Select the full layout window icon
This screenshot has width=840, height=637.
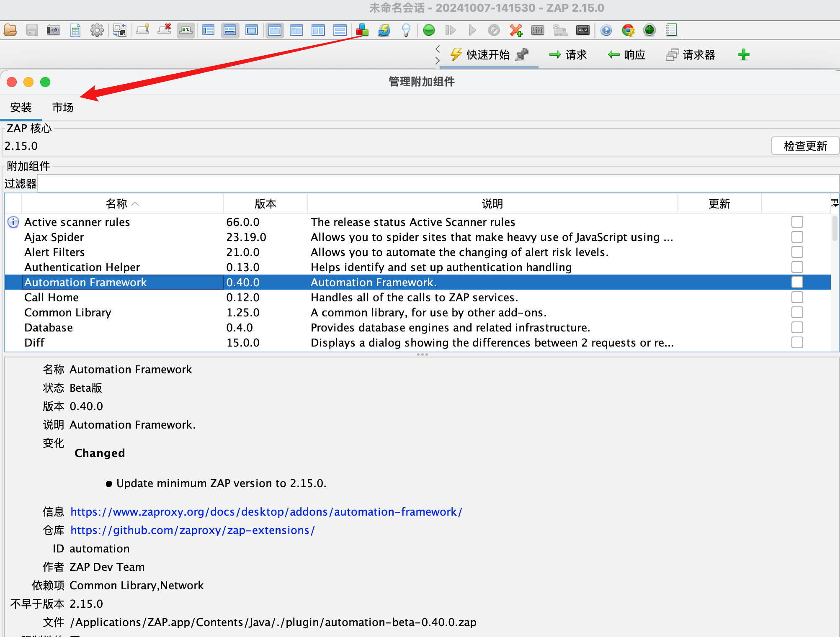click(x=252, y=30)
